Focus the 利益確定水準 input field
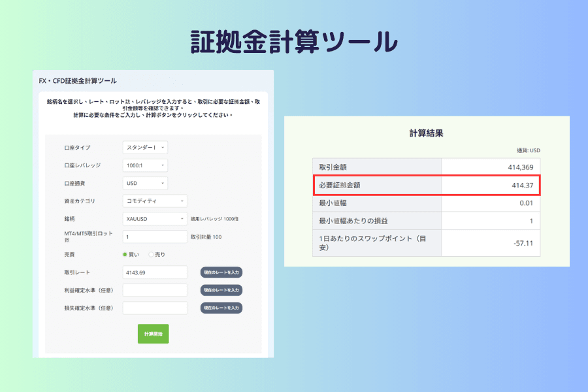 pos(154,290)
